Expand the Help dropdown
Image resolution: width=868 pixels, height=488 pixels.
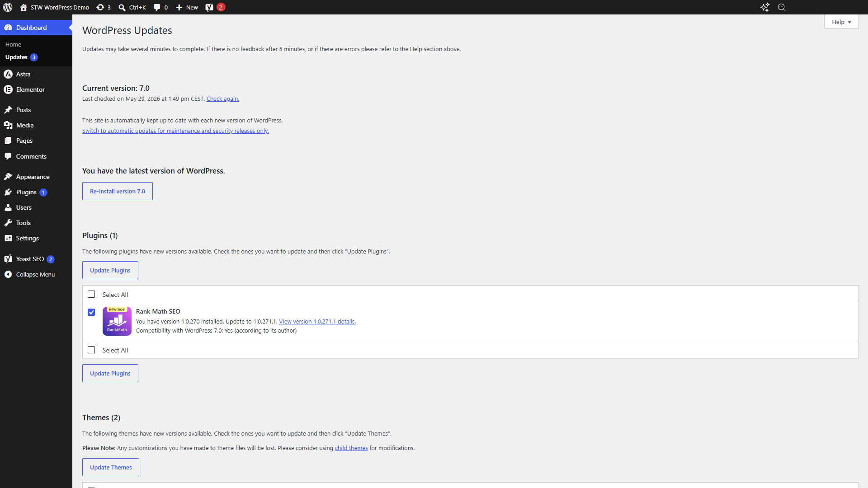point(841,22)
